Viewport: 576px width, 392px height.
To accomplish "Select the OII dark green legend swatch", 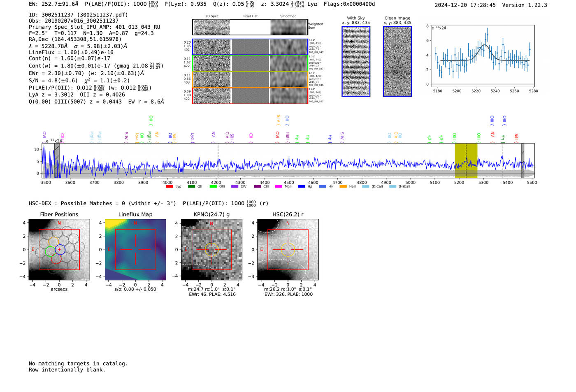I will click(191, 187).
